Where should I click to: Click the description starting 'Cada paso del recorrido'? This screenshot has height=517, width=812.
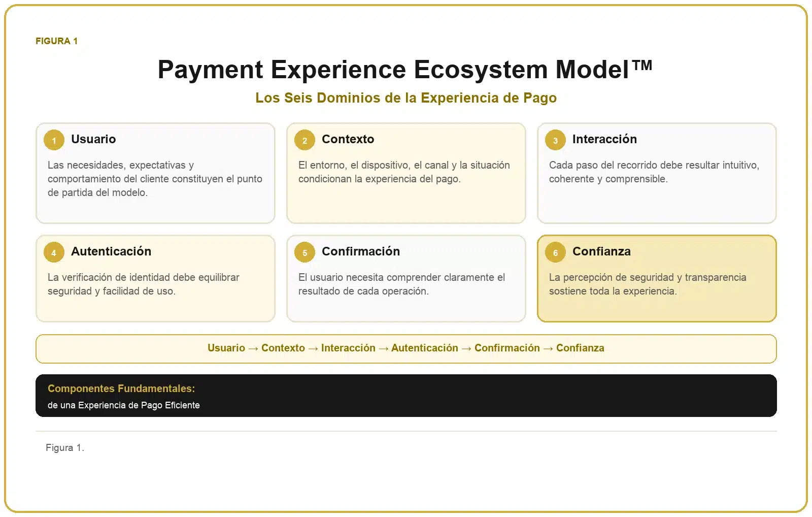(x=654, y=172)
